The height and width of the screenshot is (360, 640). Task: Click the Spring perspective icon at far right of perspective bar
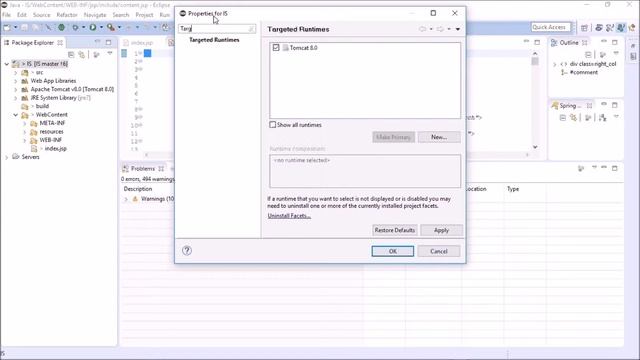click(x=632, y=27)
